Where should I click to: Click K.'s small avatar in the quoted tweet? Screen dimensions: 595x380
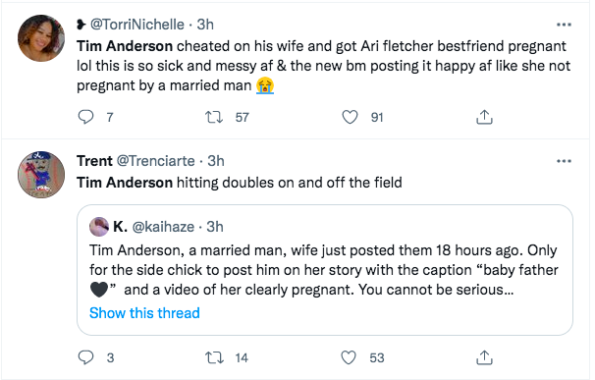tap(99, 227)
